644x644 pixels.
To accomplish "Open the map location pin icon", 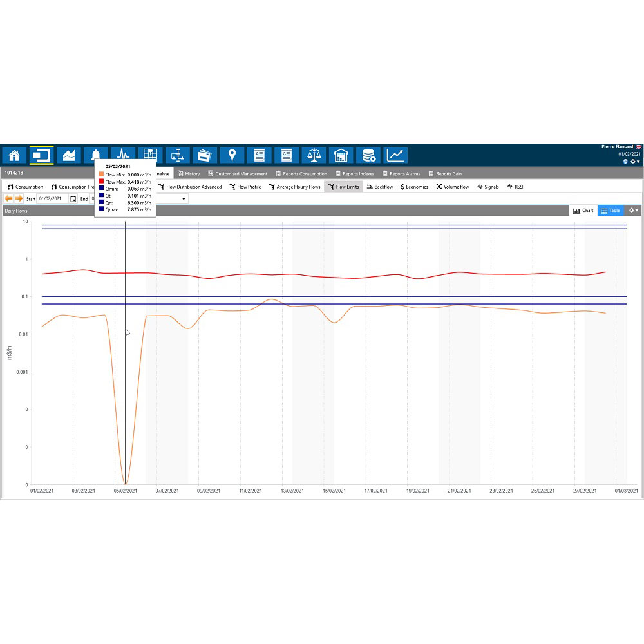I will (232, 155).
